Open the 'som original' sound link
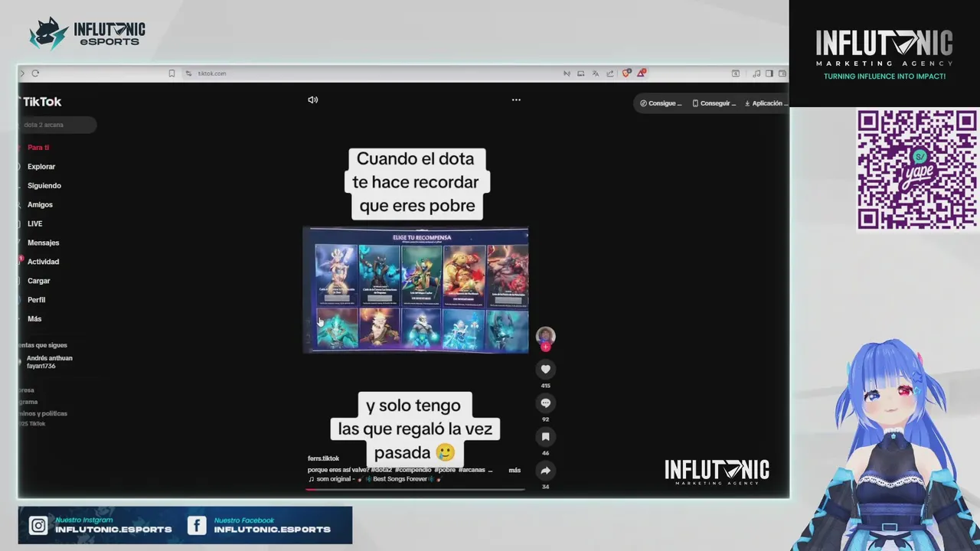The height and width of the screenshot is (551, 980). pos(375,479)
